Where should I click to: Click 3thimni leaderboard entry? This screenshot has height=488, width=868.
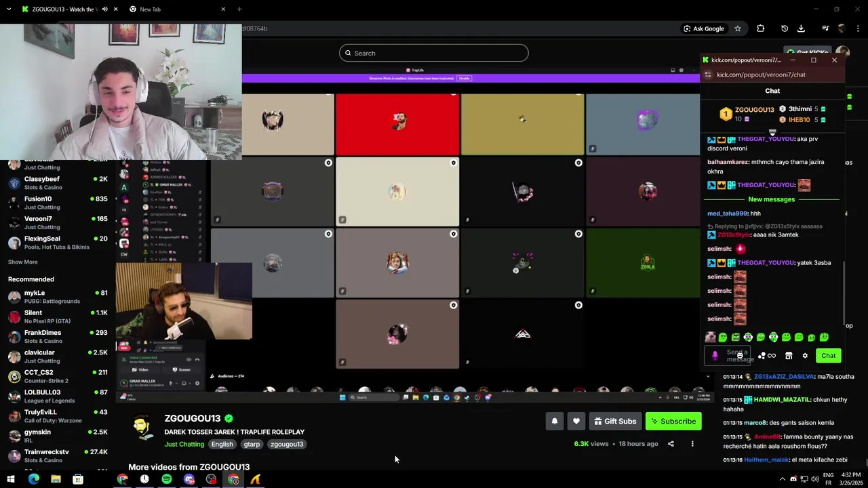[802, 109]
